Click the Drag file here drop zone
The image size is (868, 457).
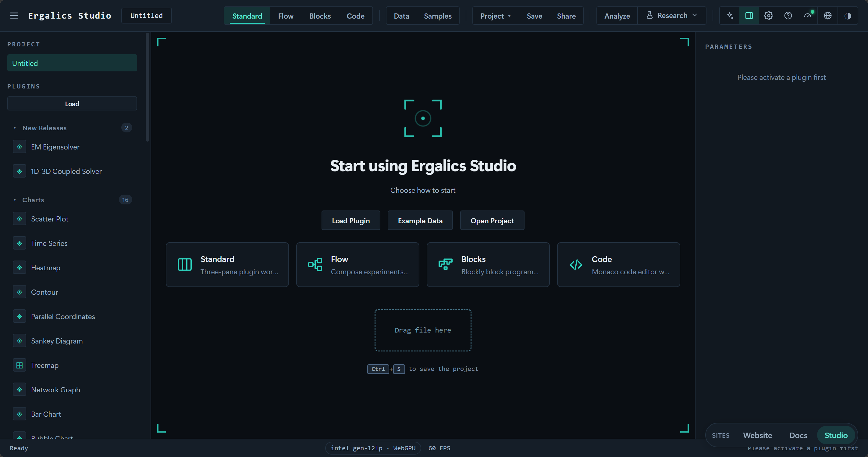pos(423,330)
